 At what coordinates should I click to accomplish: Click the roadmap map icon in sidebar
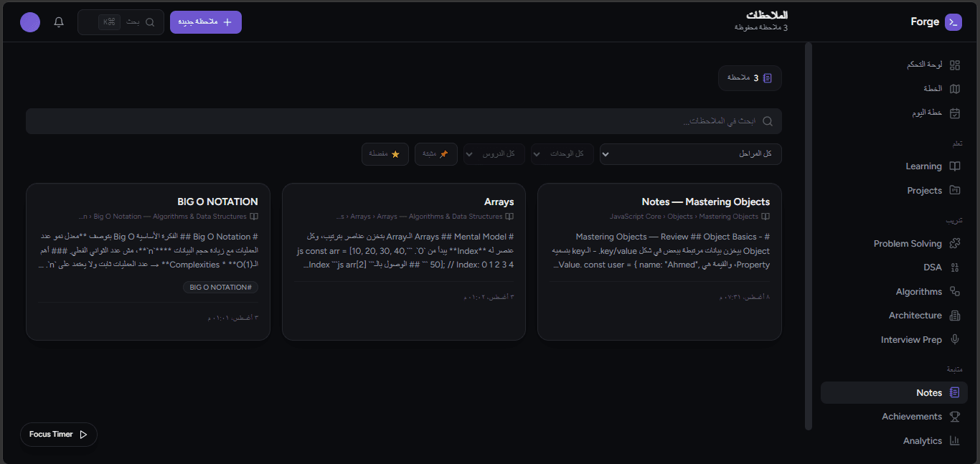coord(955,89)
